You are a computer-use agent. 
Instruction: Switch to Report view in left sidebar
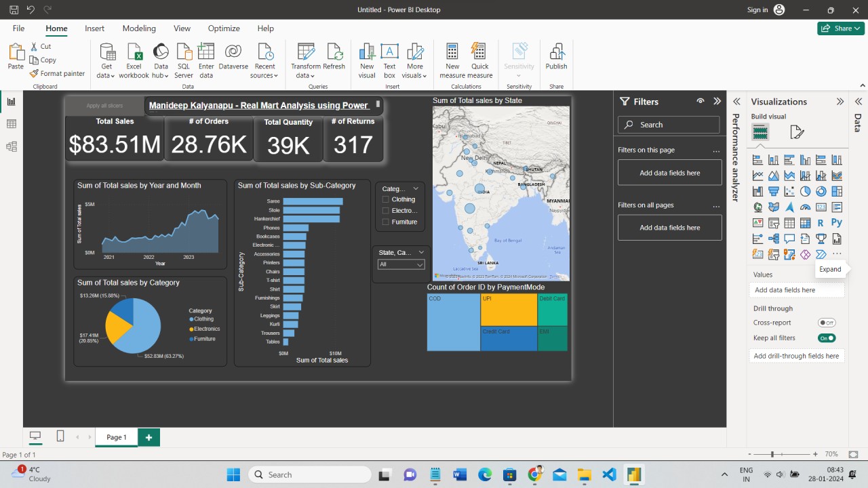click(11, 102)
